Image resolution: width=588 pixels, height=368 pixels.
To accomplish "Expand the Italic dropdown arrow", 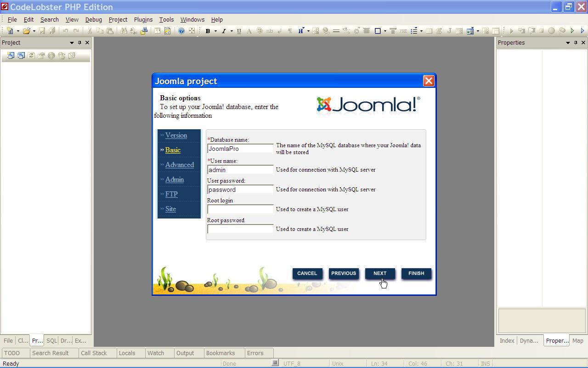I will click(x=232, y=31).
